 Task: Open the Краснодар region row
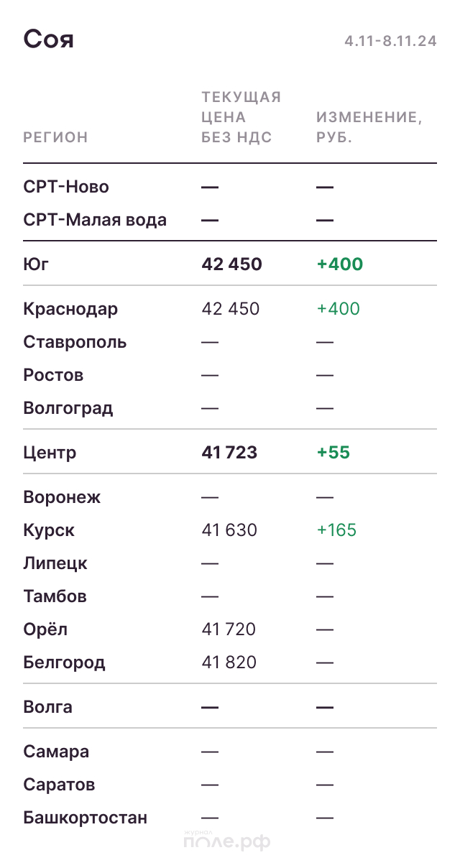point(70,309)
